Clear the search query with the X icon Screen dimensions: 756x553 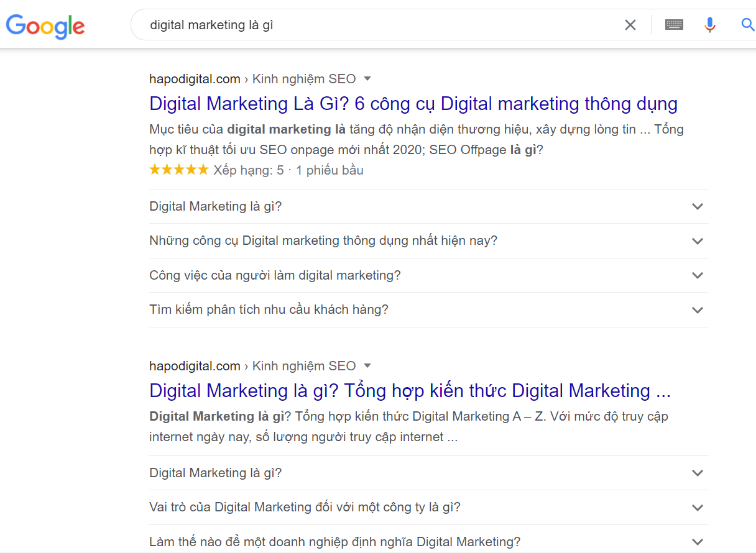tap(630, 25)
